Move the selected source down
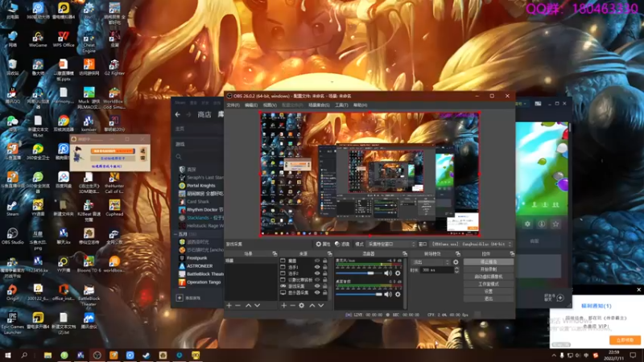 320,306
